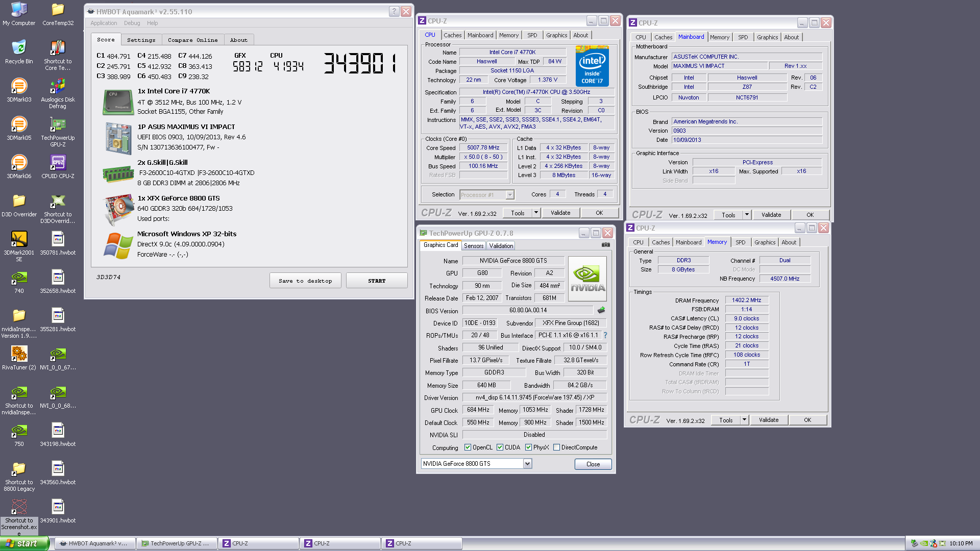The height and width of the screenshot is (551, 980).
Task: Click the GPU-Z screenshot camera icon
Action: coord(605,245)
